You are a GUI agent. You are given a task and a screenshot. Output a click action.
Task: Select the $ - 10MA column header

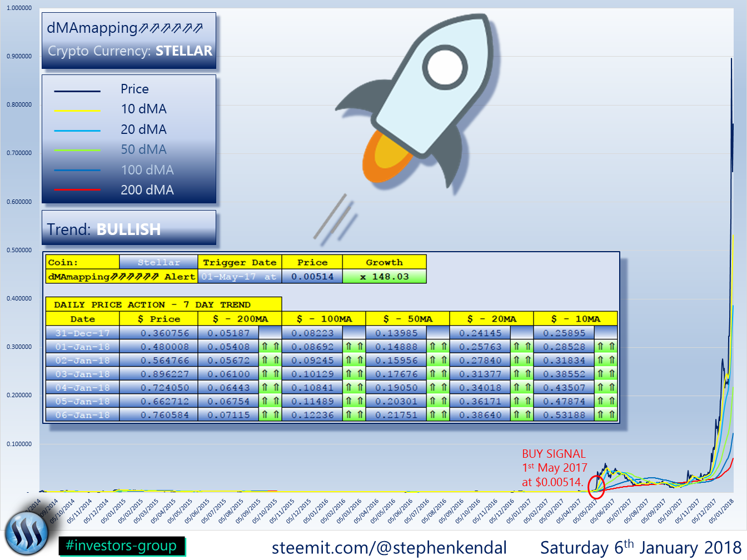coord(575,319)
